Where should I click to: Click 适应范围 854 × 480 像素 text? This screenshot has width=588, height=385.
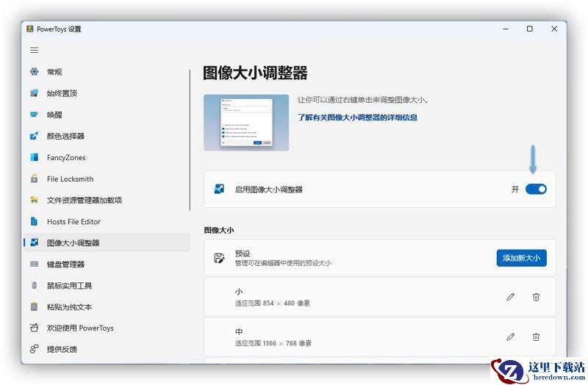click(273, 303)
